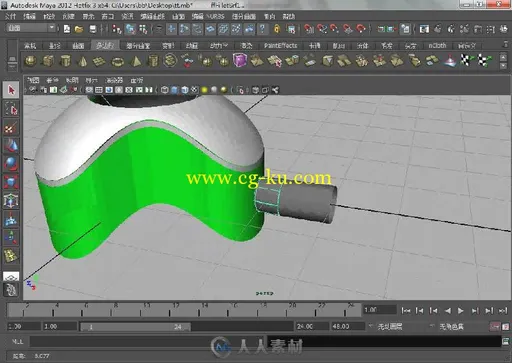The width and height of the screenshot is (512, 363).
Task: Open the last viewport panel menu
Action: [137, 80]
